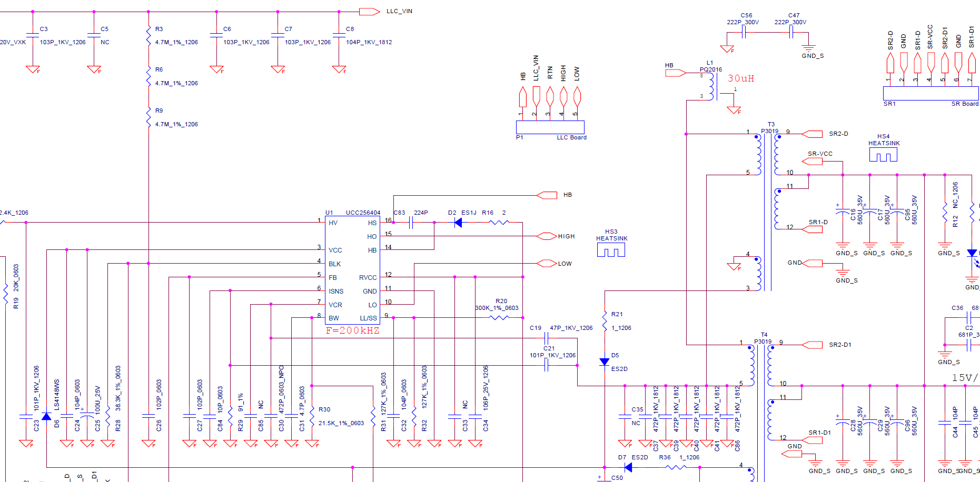980x482 pixels.
Task: Select the HS3 heatsink symbol
Action: pos(611,249)
